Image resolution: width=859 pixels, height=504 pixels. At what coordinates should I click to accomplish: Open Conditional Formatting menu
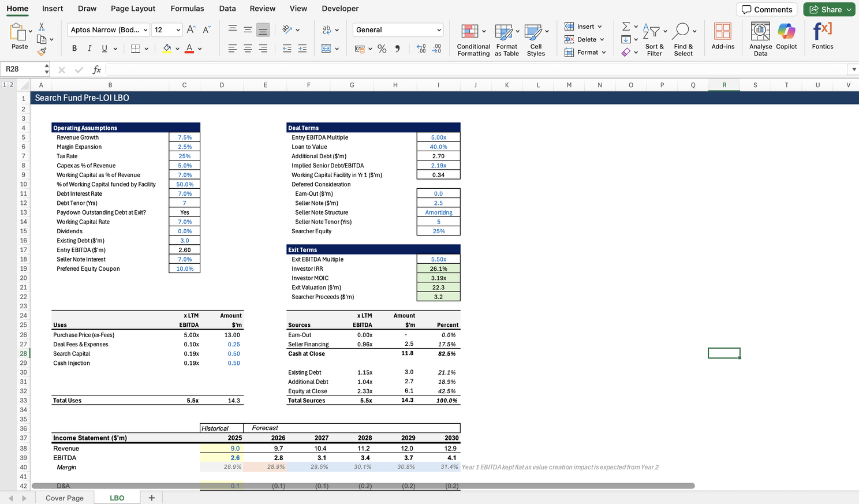[473, 39]
